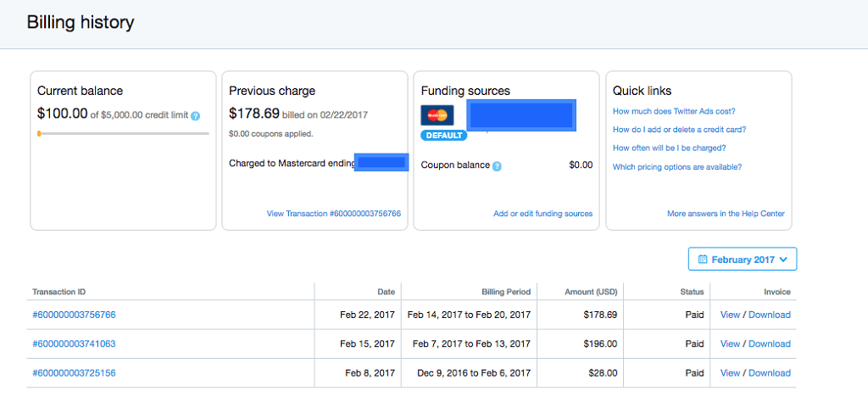The width and height of the screenshot is (868, 402).
Task: Download the invoice for the $28.00 charge
Action: (x=769, y=372)
